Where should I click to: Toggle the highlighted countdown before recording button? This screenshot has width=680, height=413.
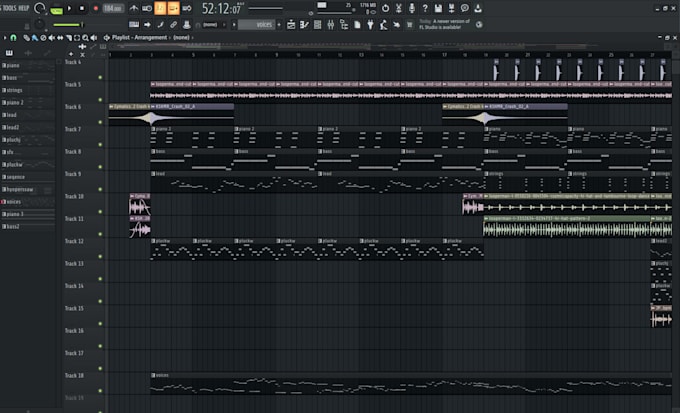point(160,8)
